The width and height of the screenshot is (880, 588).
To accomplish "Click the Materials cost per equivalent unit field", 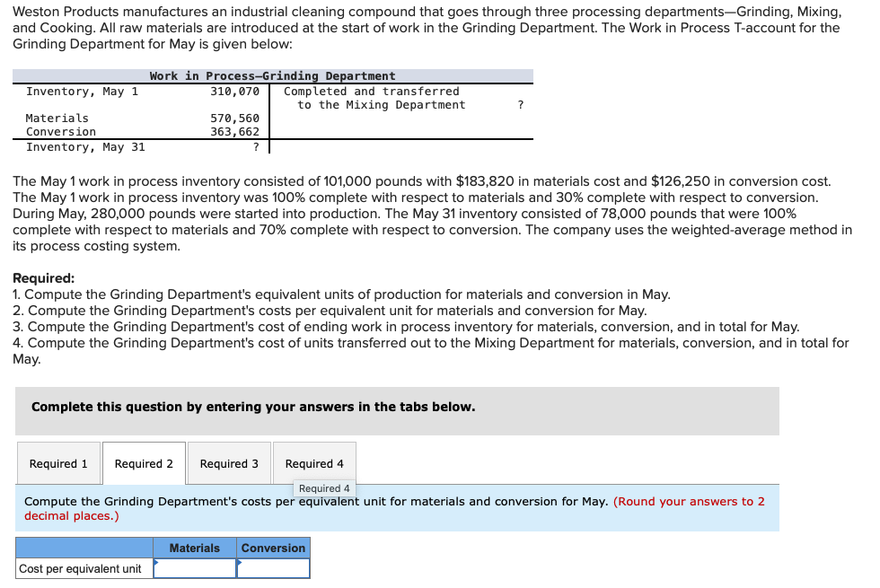I will 195,568.
